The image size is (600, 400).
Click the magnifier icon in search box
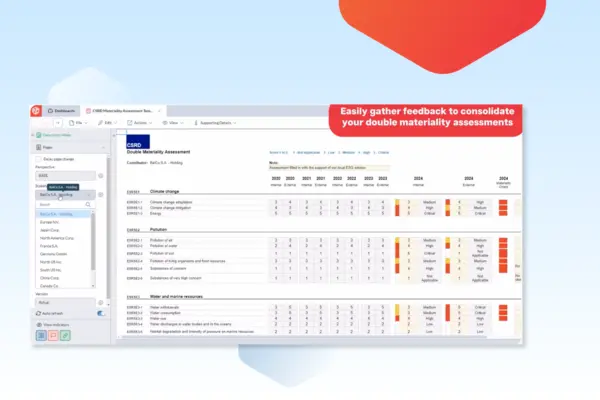coord(88,205)
